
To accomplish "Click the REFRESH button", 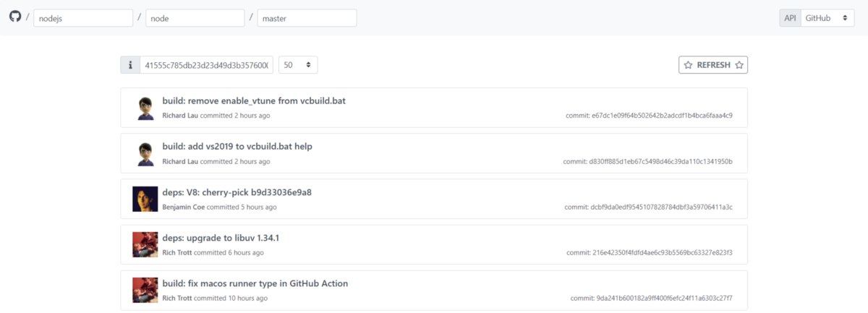I will (713, 65).
